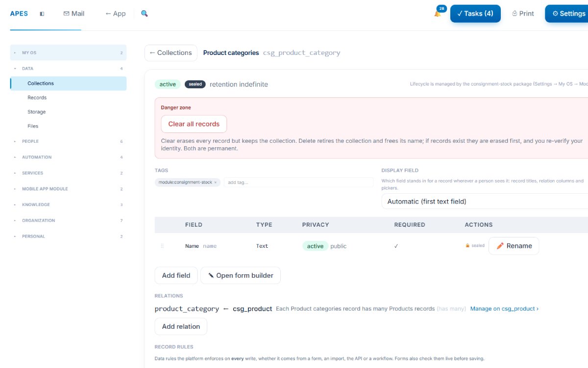Viewport: 588px width, 368px height.
Task: Open Display field dropdown
Action: (485, 201)
